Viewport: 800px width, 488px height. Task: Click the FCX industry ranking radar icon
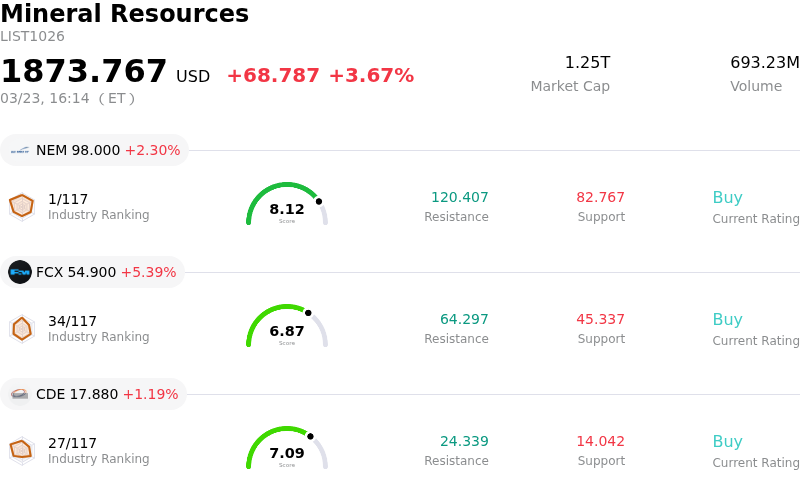pyautogui.click(x=21, y=328)
